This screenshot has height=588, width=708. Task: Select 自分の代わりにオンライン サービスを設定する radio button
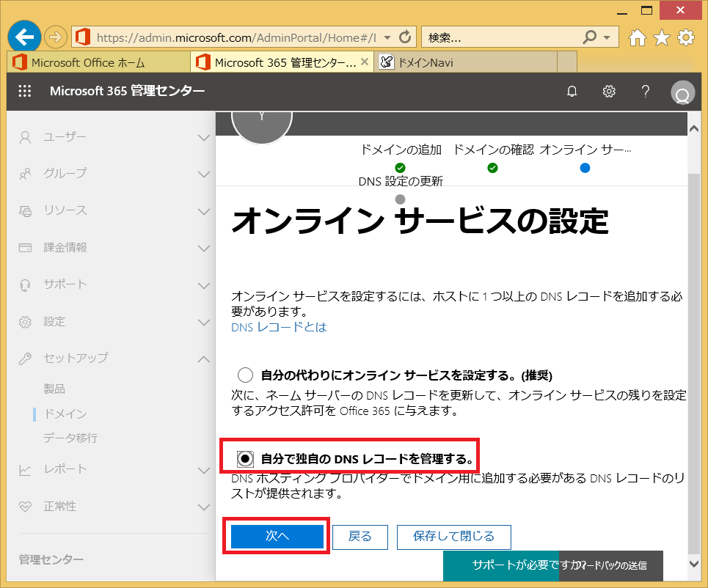click(x=245, y=375)
